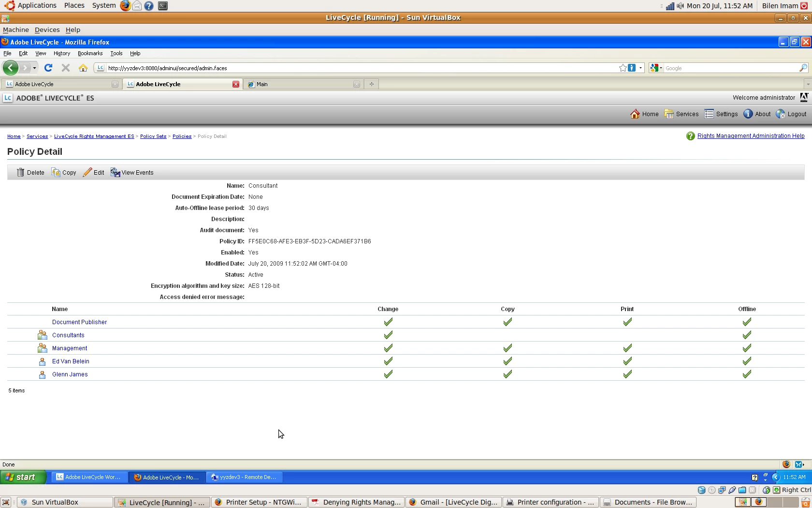Click Glenn James user icon
The height and width of the screenshot is (508, 812).
coord(42,374)
